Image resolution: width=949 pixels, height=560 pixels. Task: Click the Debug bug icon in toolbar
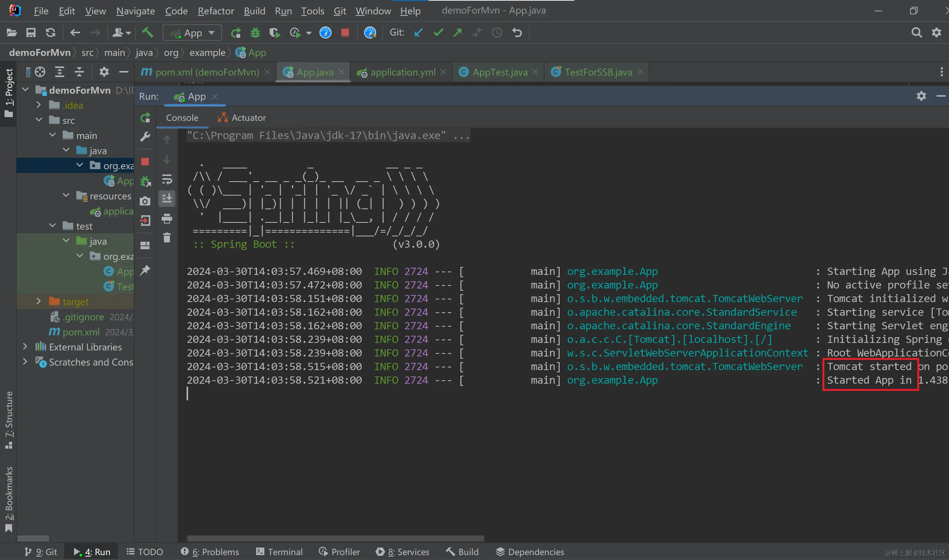click(255, 33)
